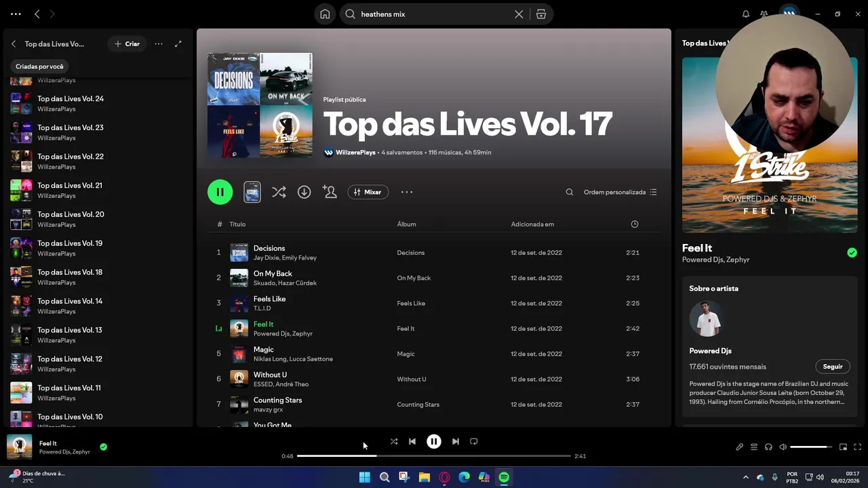Screen dimensions: 868x488
Task: Open Top das Lives Vol. 12 playlist
Action: click(x=98, y=363)
